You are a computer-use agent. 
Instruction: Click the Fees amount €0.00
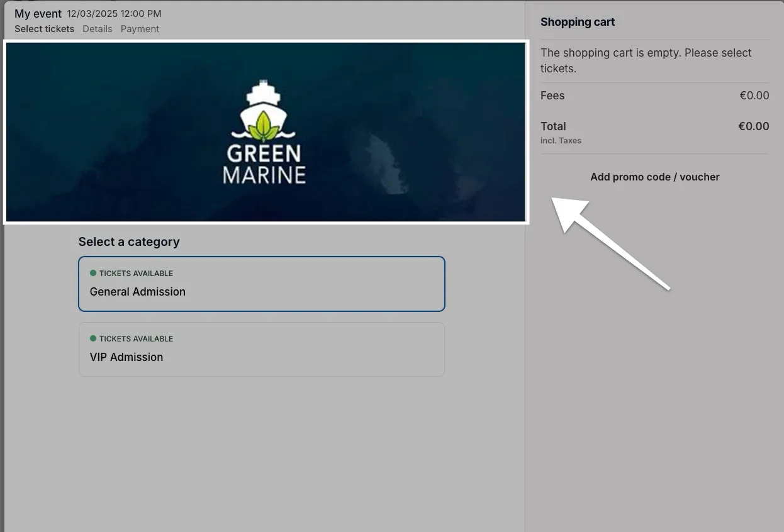coord(754,96)
